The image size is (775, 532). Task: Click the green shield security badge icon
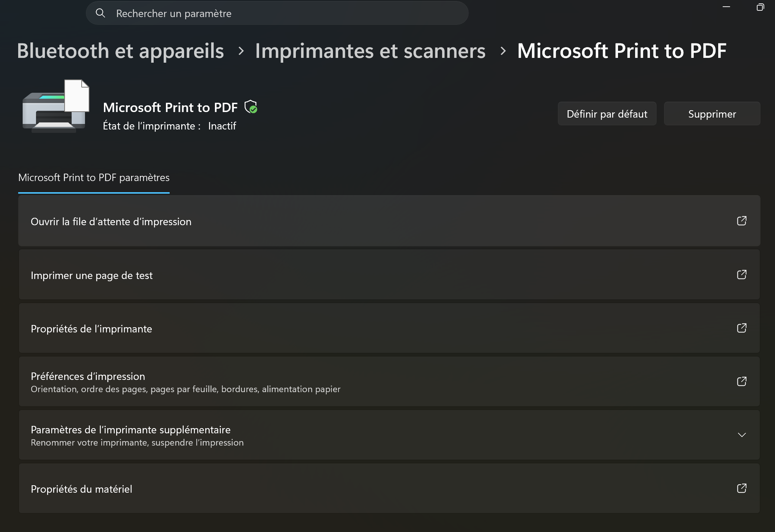point(251,107)
